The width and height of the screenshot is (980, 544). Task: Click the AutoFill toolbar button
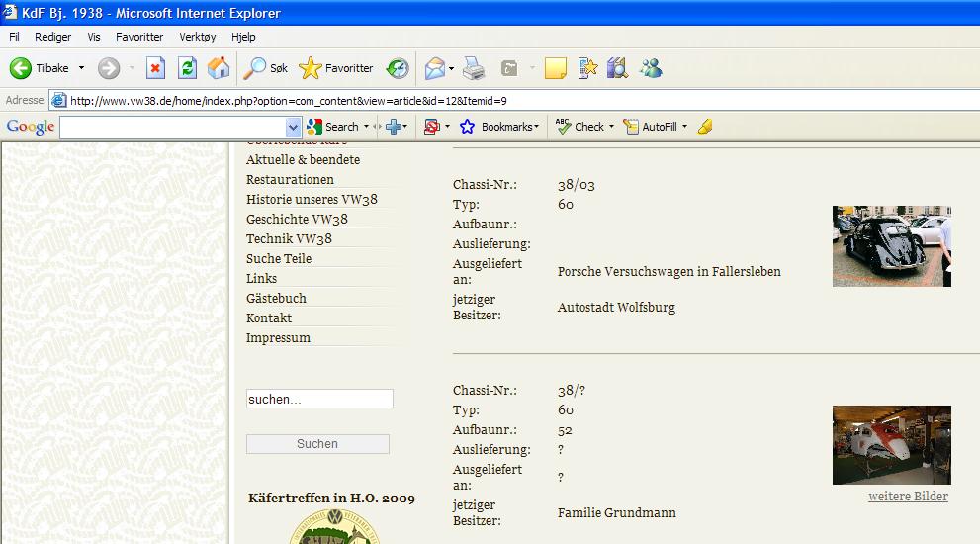pos(651,127)
